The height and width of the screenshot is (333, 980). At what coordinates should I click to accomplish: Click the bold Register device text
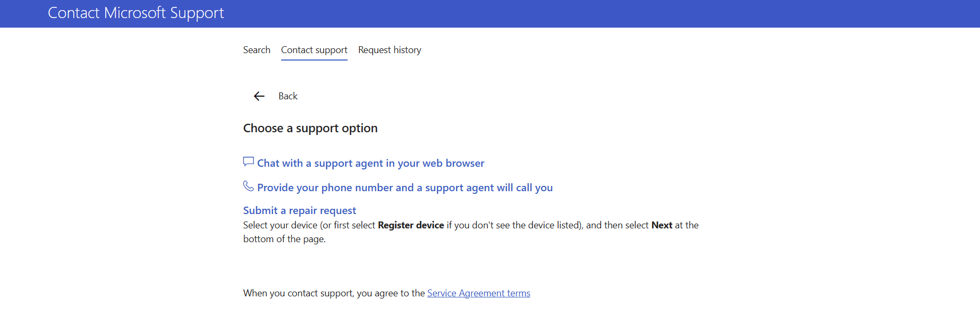(x=411, y=225)
